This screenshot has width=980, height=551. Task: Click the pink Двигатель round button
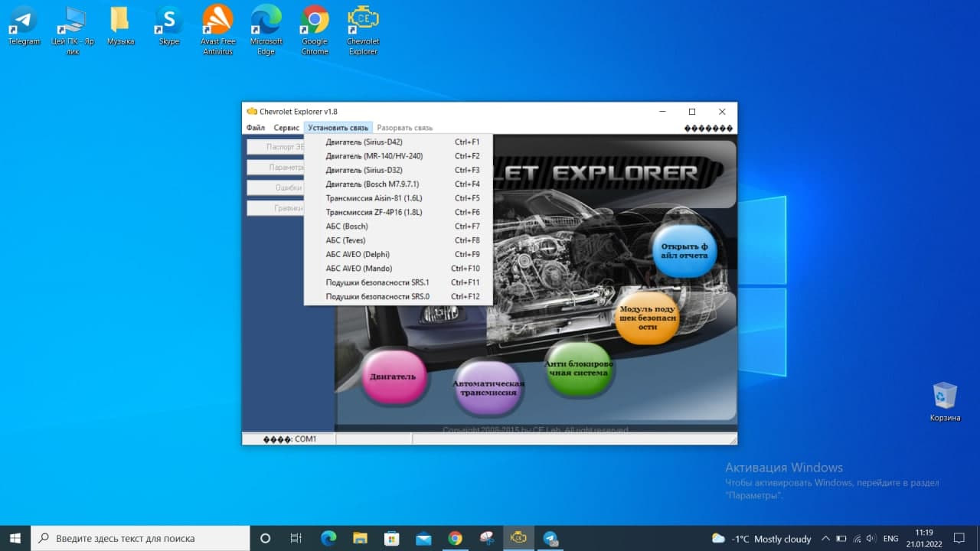click(x=393, y=376)
